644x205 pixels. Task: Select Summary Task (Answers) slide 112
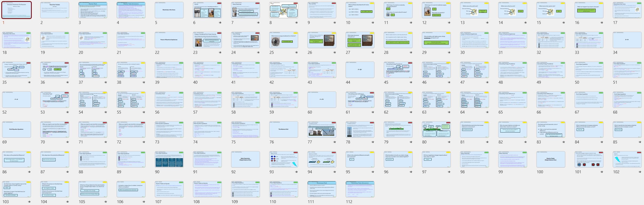click(360, 189)
